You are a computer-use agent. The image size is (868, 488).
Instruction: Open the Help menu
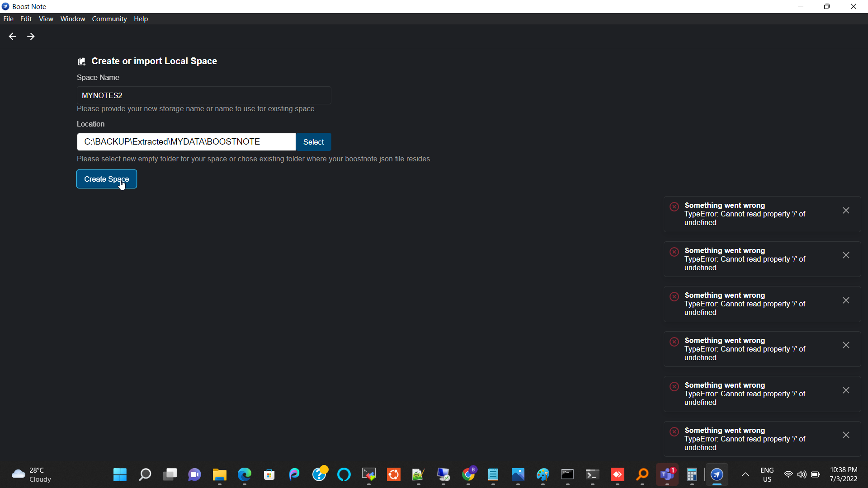[x=141, y=19]
